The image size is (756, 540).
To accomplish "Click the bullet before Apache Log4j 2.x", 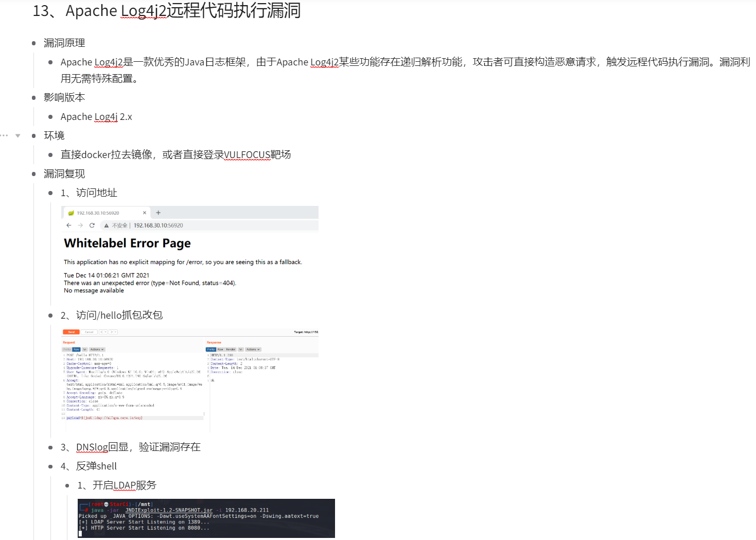I will tap(50, 117).
